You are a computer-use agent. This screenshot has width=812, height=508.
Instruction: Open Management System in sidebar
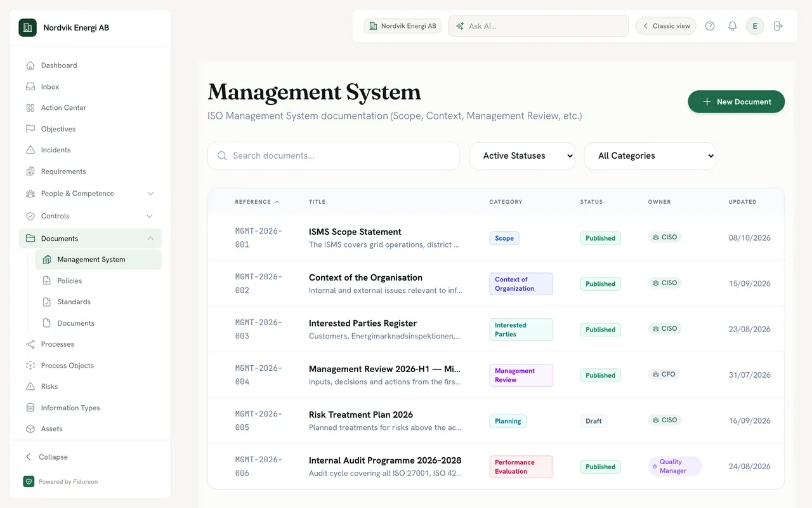98,260
